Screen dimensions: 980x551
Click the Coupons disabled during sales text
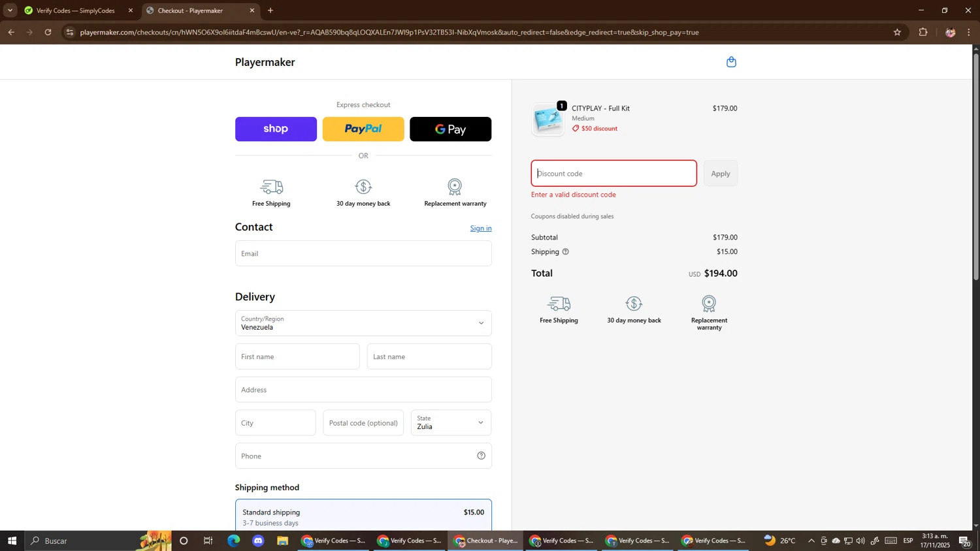(x=572, y=216)
